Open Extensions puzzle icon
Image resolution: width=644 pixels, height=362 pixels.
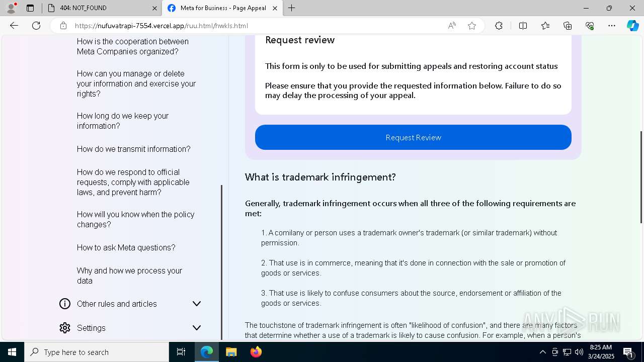499,26
